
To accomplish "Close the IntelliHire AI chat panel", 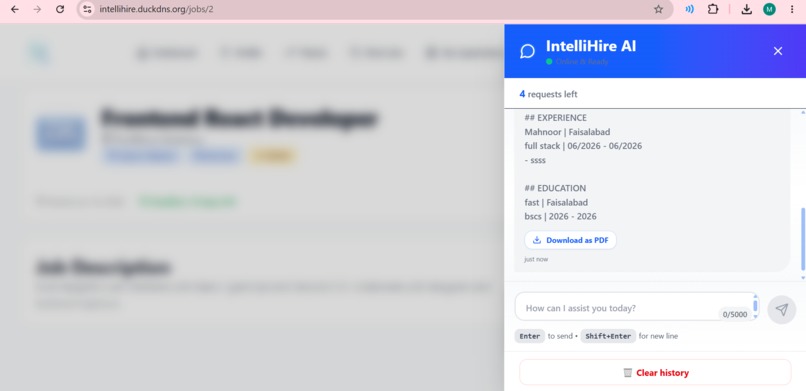I will click(x=778, y=51).
